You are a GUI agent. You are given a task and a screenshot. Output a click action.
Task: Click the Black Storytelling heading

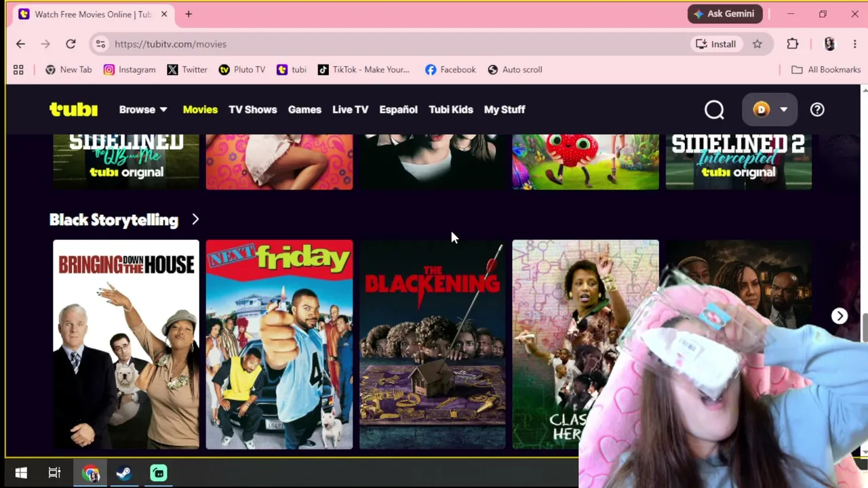point(114,220)
